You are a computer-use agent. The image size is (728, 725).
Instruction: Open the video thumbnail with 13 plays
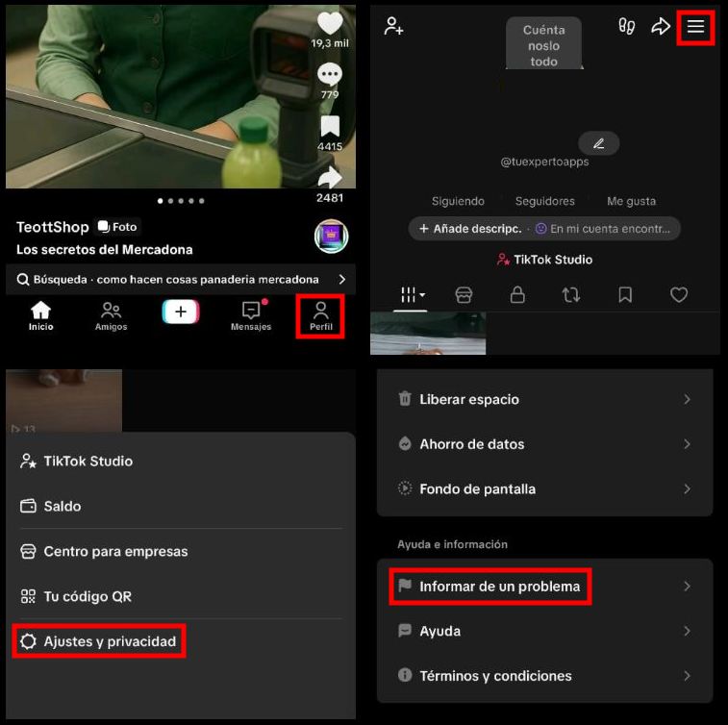click(64, 401)
